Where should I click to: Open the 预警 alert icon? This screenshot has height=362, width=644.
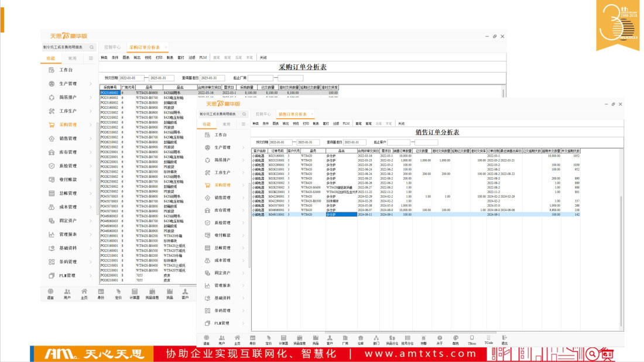[x=424, y=340]
